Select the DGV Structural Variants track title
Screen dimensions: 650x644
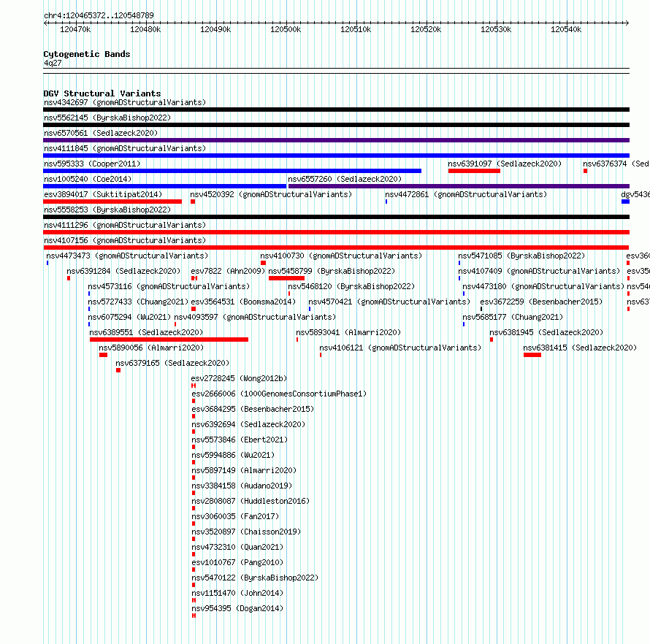pyautogui.click(x=102, y=93)
